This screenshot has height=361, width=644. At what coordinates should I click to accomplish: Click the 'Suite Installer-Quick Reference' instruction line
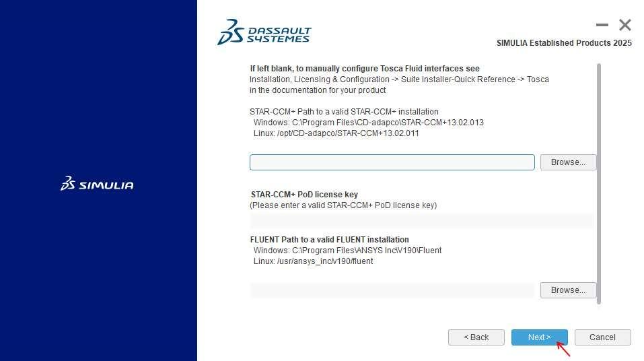tap(399, 79)
